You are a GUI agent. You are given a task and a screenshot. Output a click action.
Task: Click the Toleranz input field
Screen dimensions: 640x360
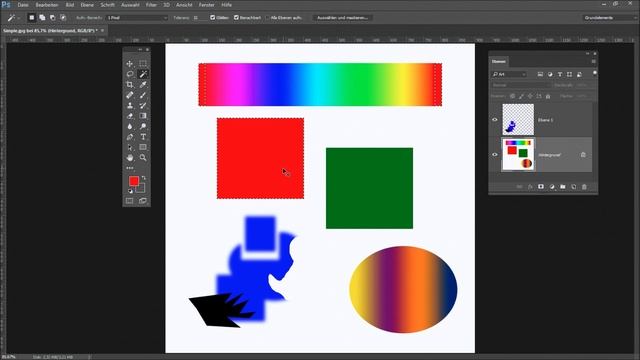[199, 18]
